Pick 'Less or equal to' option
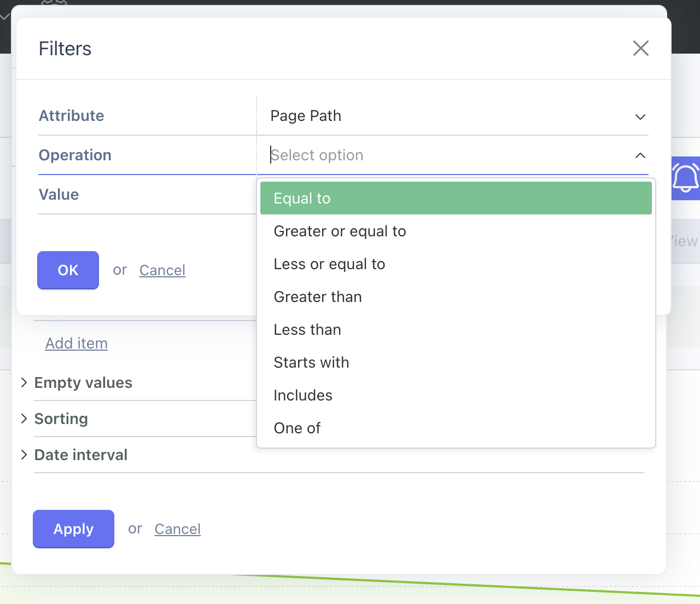The image size is (700, 604). [329, 264]
